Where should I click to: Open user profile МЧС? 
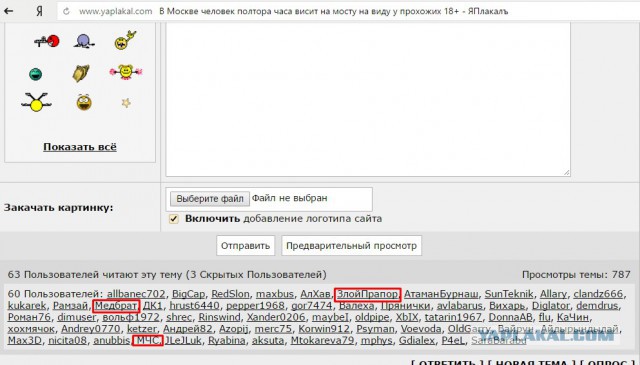click(x=147, y=340)
